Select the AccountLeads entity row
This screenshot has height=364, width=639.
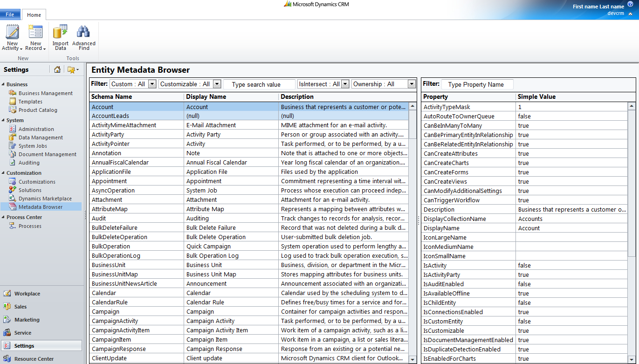pos(249,116)
